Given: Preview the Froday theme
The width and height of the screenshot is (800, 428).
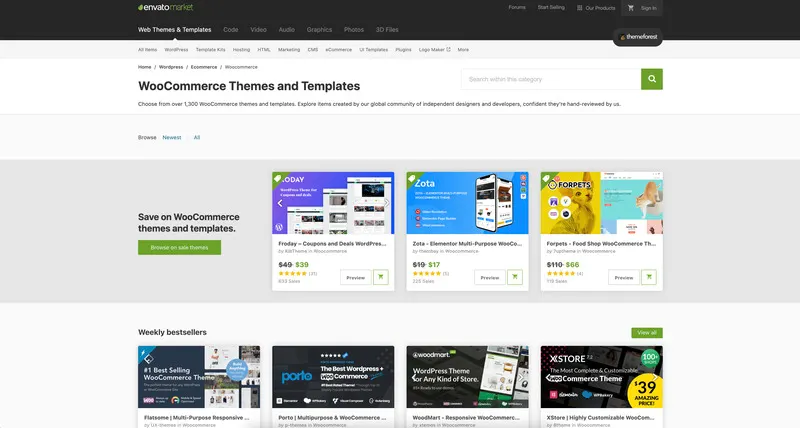Looking at the screenshot, I should (356, 277).
